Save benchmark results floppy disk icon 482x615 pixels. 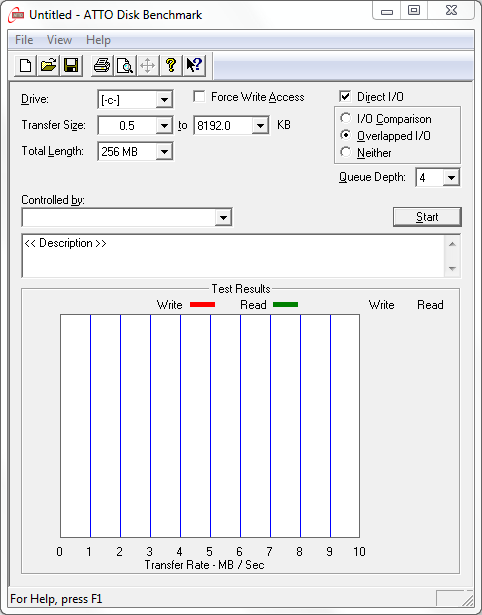click(x=71, y=65)
